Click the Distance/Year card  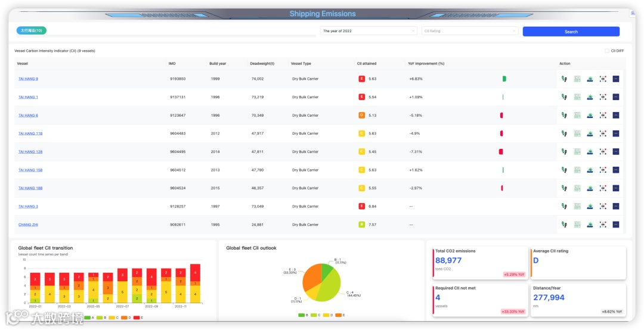pyautogui.click(x=578, y=300)
